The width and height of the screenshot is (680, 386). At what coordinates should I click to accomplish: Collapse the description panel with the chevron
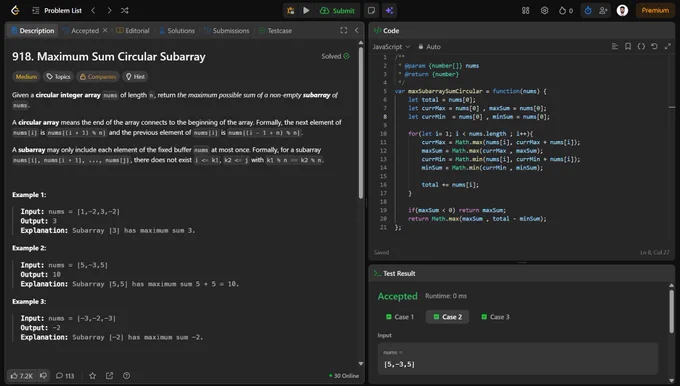pos(356,30)
